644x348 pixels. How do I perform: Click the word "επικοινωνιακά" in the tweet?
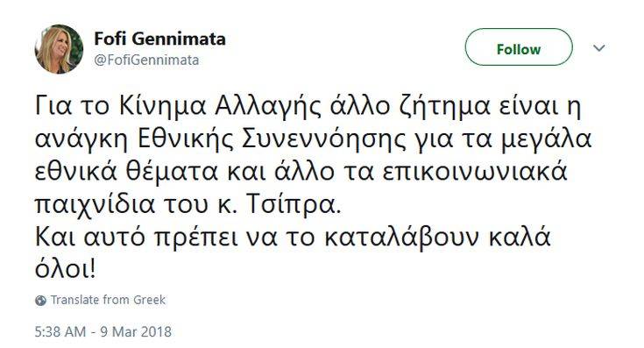(475, 173)
